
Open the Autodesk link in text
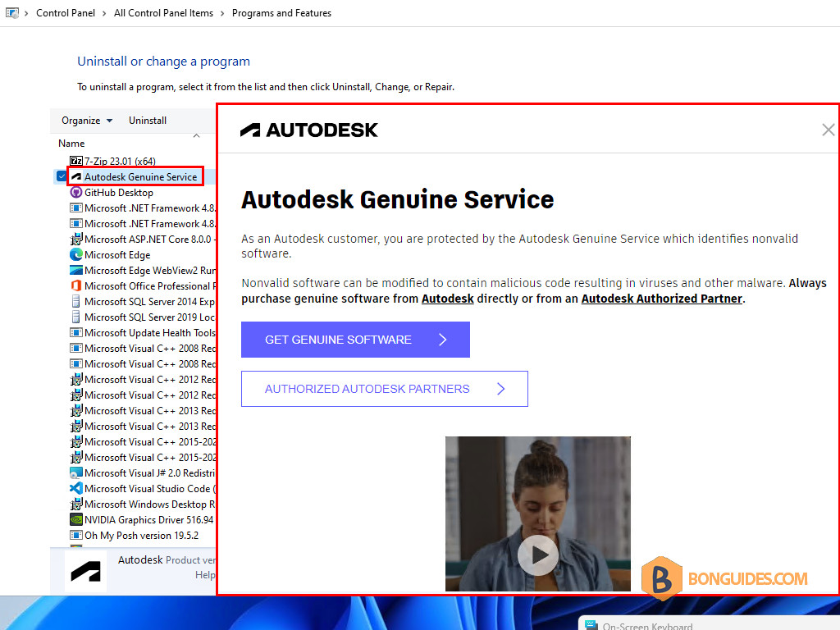[447, 299]
